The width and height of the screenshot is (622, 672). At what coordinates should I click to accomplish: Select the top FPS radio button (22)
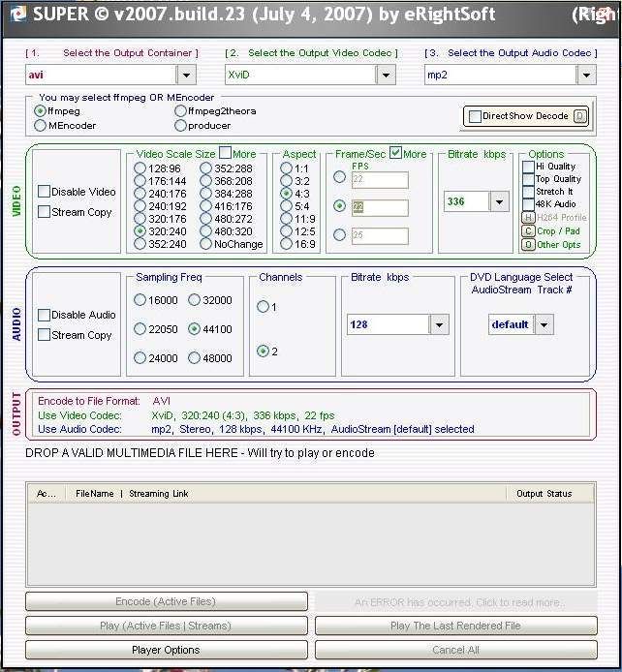tap(339, 176)
